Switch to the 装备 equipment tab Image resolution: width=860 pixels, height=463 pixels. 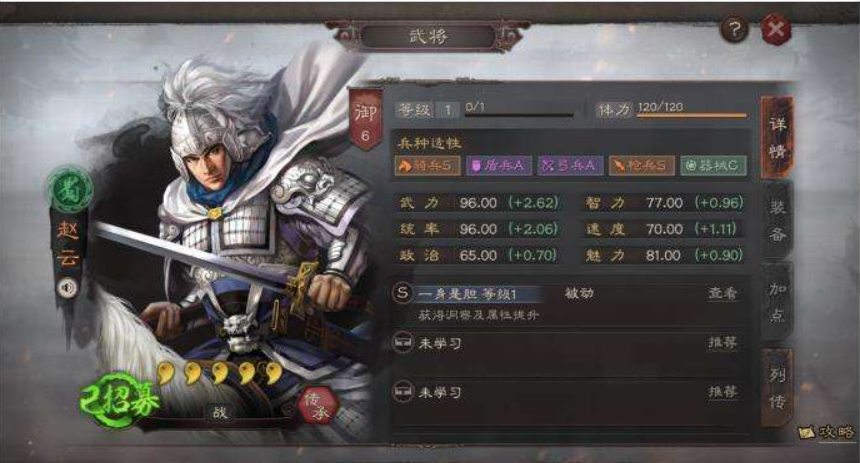778,221
